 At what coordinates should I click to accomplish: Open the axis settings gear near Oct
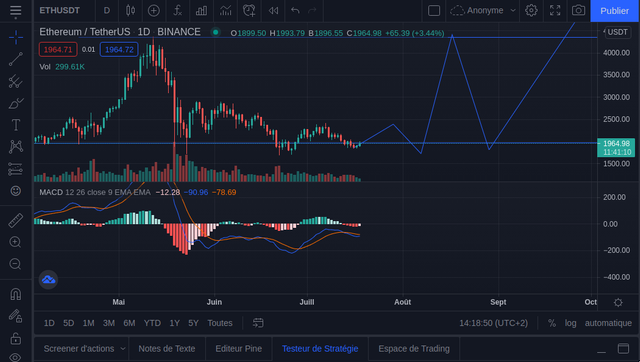click(618, 302)
